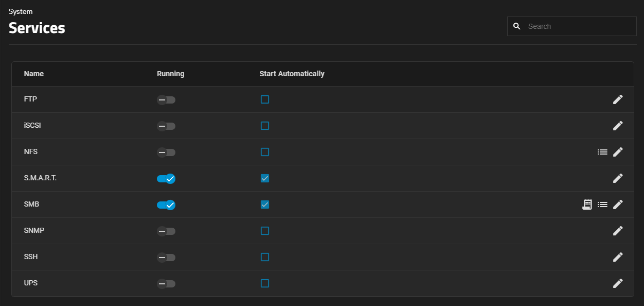This screenshot has height=306, width=644.
Task: Enable the SSH running toggle
Action: 166,257
